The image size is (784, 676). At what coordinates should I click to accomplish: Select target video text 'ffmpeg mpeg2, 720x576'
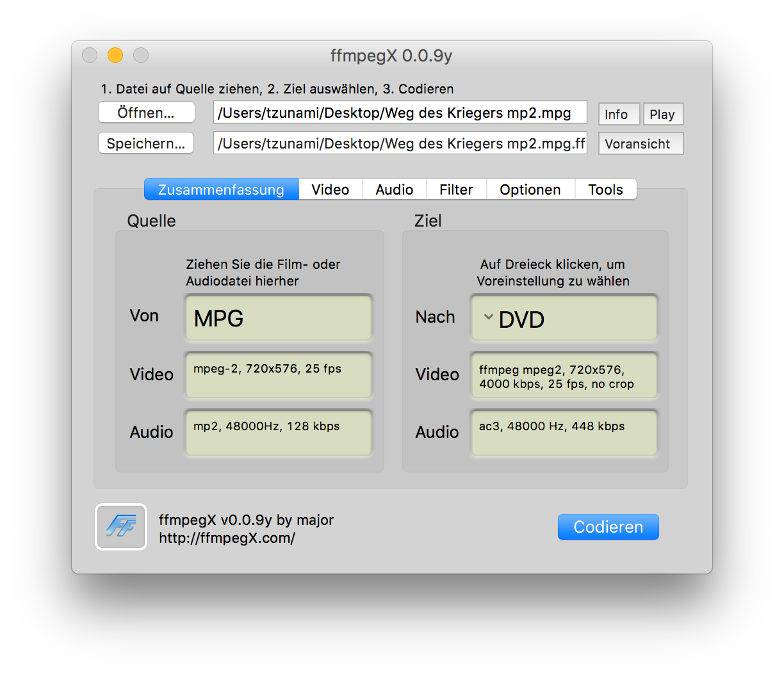pos(551,370)
